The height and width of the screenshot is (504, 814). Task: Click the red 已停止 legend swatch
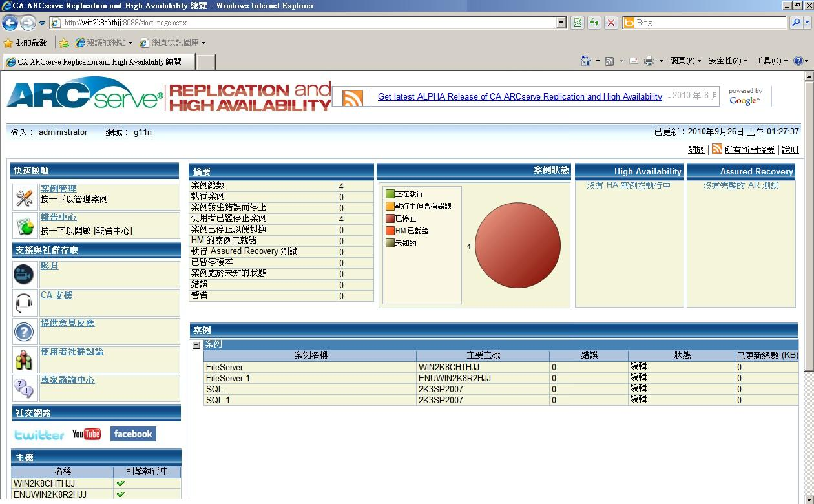coord(390,218)
